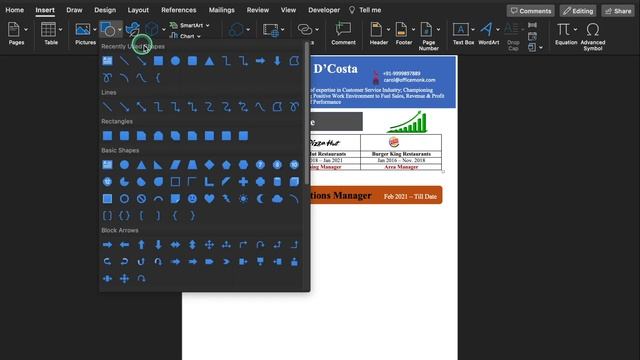640x360 pixels.
Task: Pick the double brace pair shape
Action: (x=124, y=216)
